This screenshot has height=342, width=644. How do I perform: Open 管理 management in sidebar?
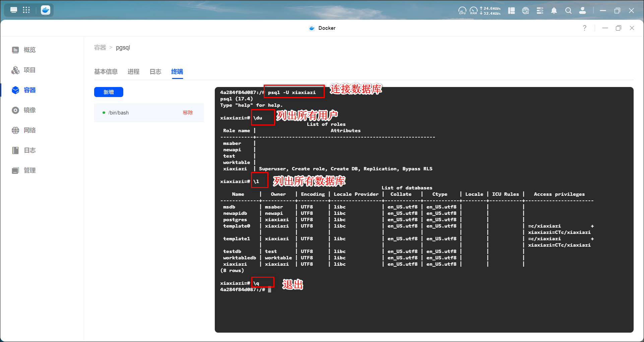tap(29, 170)
